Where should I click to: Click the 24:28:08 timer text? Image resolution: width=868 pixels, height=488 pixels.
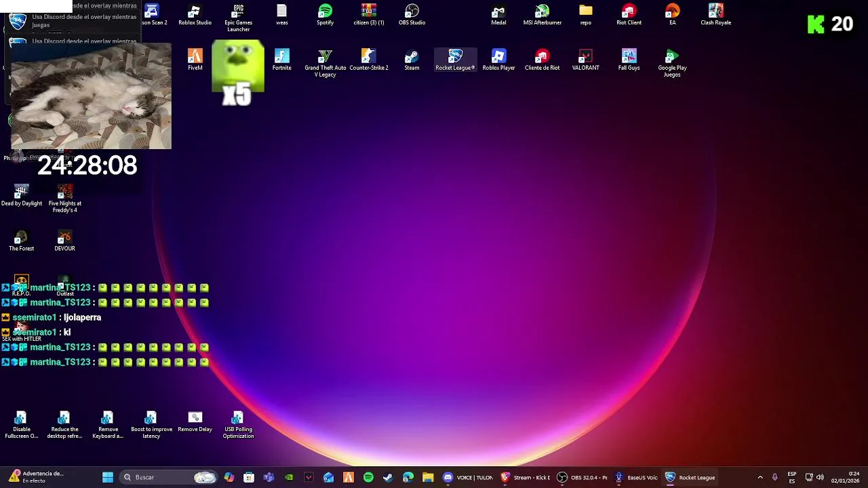[87, 165]
